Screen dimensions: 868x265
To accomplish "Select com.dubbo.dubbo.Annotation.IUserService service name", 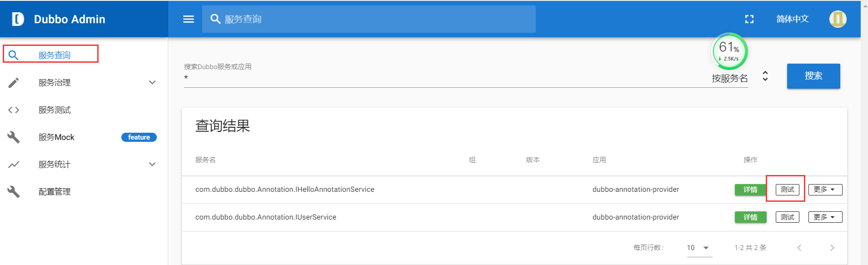I will [x=266, y=217].
